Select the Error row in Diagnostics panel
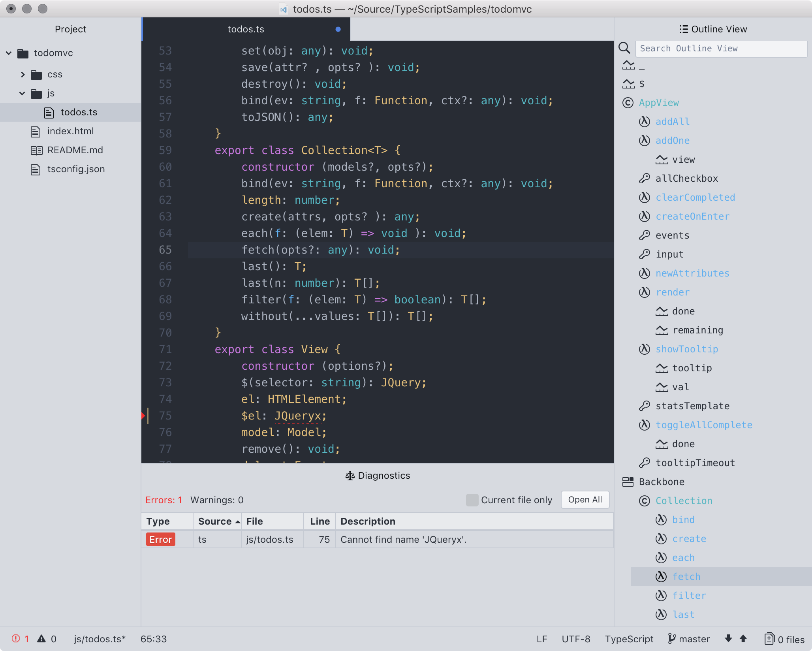The image size is (812, 651). click(x=377, y=539)
